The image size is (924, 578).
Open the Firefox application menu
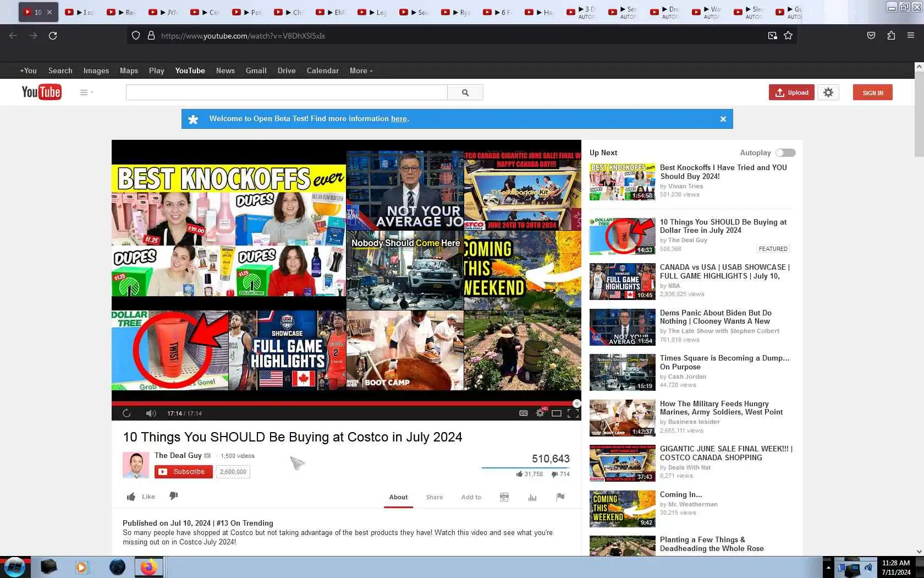coord(911,36)
